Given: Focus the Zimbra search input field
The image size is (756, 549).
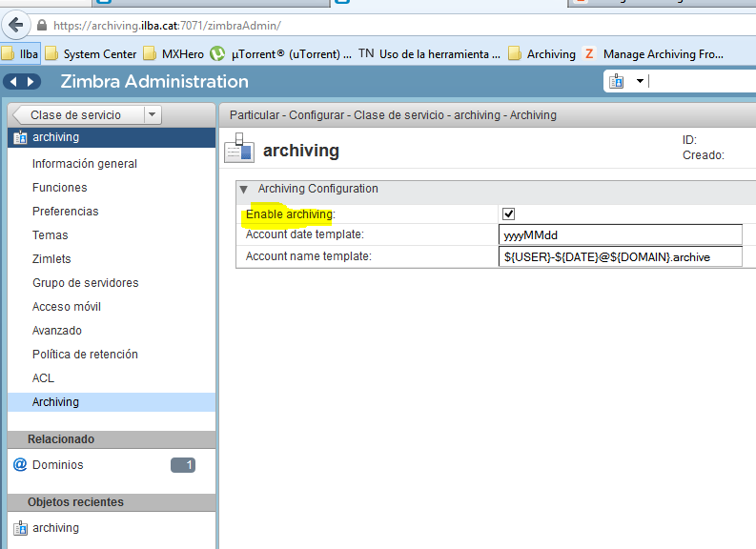Looking at the screenshot, I should point(702,81).
